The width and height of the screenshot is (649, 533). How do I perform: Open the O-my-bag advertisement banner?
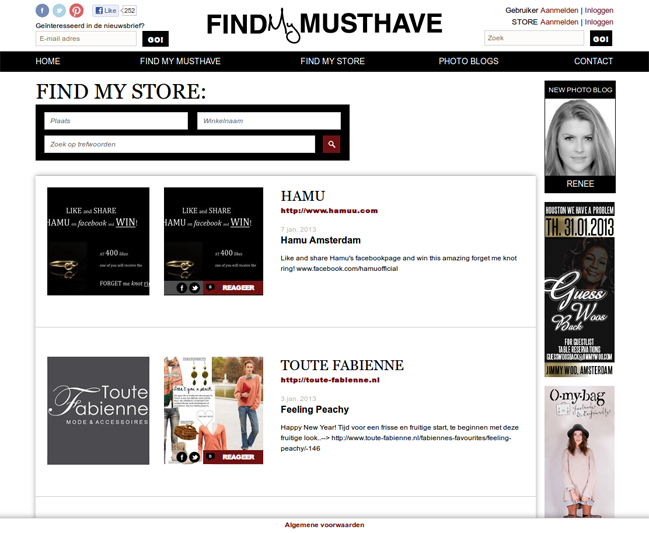(579, 451)
